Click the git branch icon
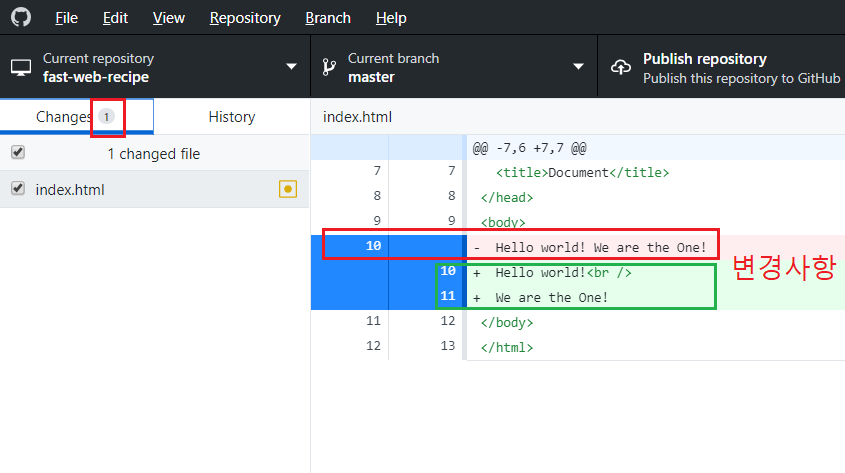The width and height of the screenshot is (845, 473). pos(329,67)
